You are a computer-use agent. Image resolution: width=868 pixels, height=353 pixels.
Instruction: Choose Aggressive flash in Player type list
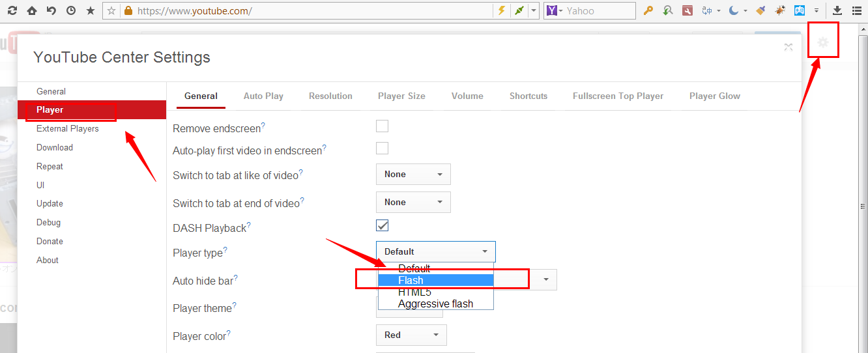436,304
